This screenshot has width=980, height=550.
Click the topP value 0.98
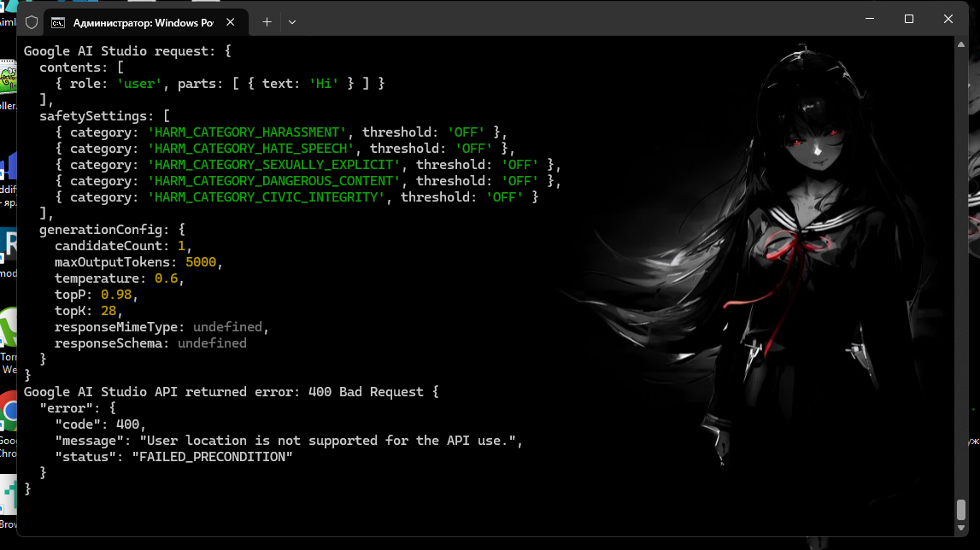[x=116, y=295]
